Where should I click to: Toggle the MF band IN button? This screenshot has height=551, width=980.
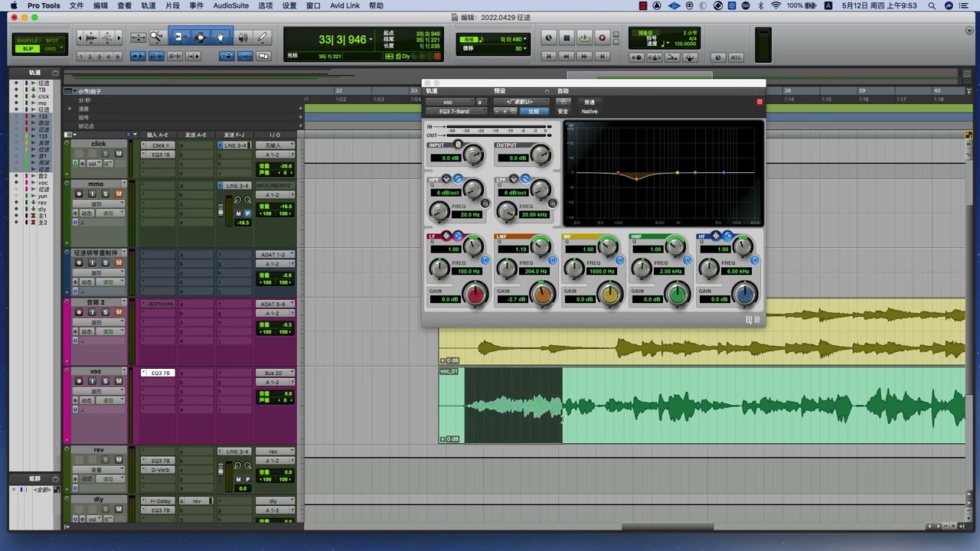click(x=620, y=261)
